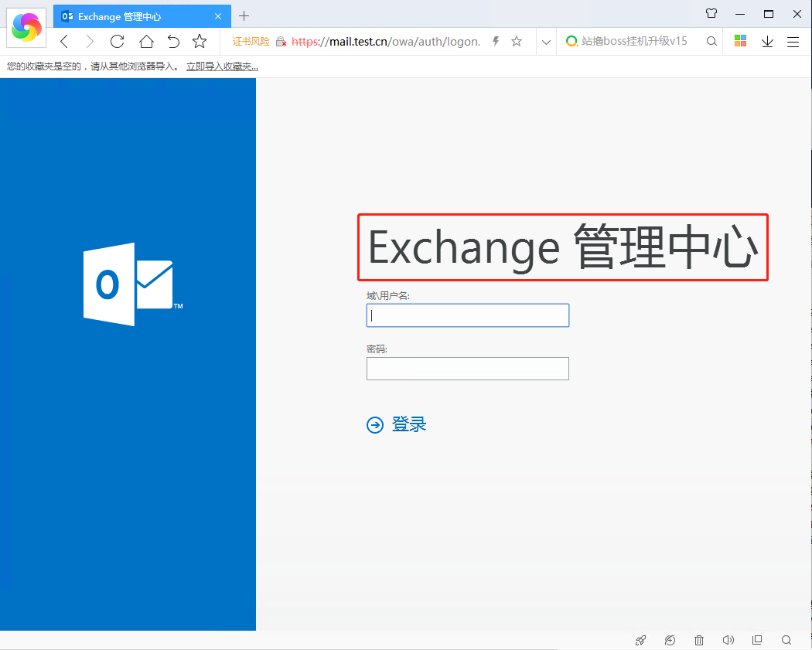Click the trash icon in status bar
This screenshot has width=812, height=650.
click(x=699, y=640)
